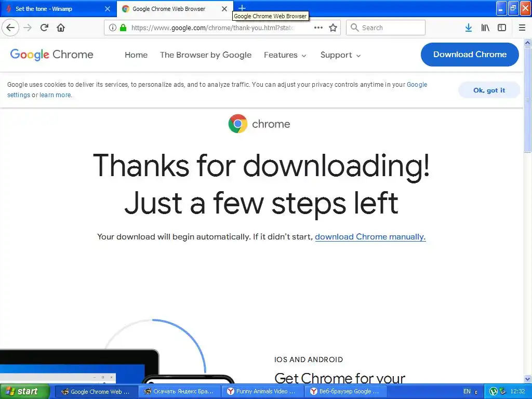Click the search magnifier icon

coord(354,28)
